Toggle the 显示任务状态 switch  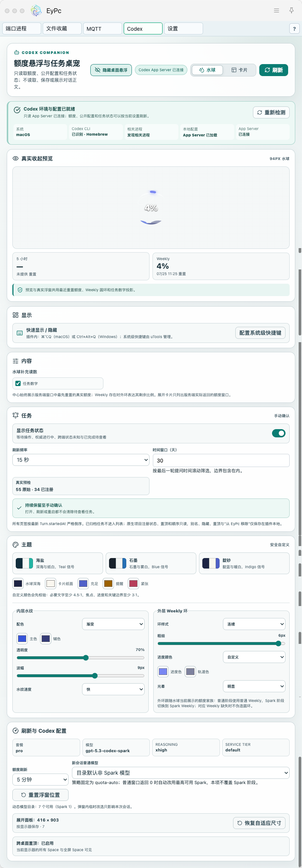(279, 433)
